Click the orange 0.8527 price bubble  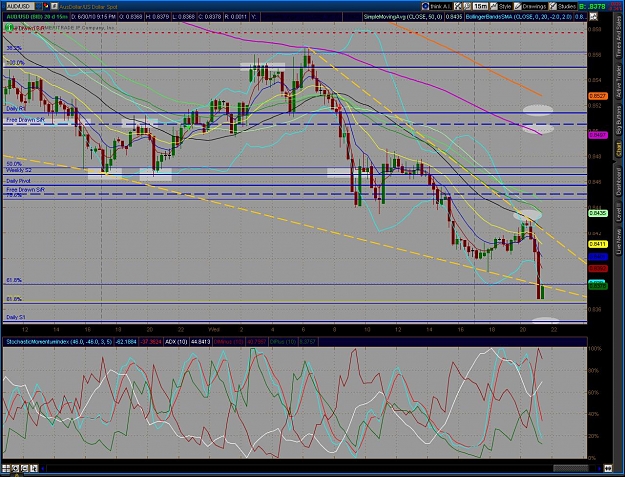click(x=598, y=96)
